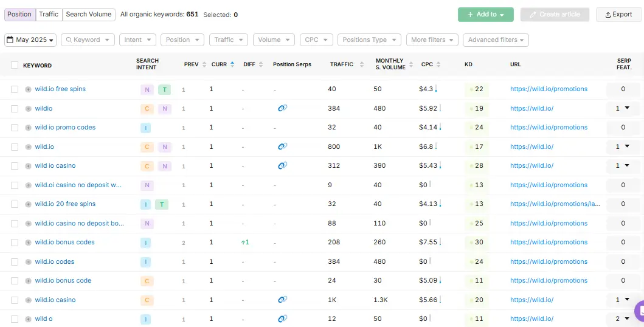Select the wild.io codes row checkbox

(15, 262)
